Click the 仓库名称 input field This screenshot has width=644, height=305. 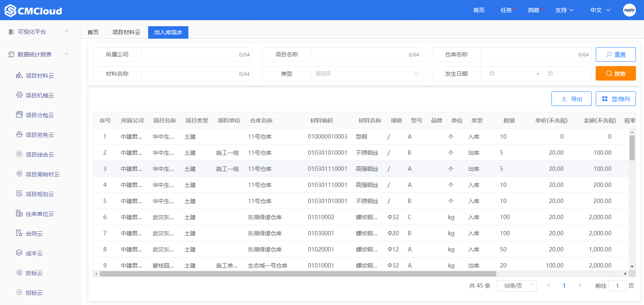coord(536,54)
